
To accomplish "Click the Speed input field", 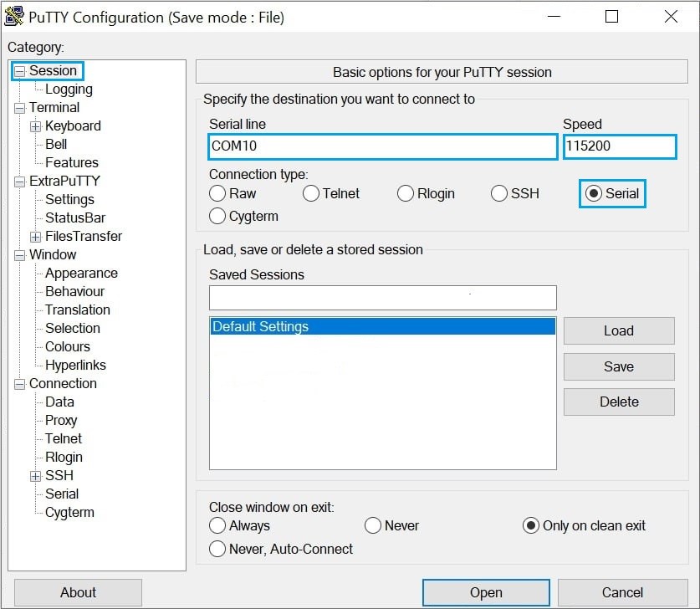I will tap(620, 146).
